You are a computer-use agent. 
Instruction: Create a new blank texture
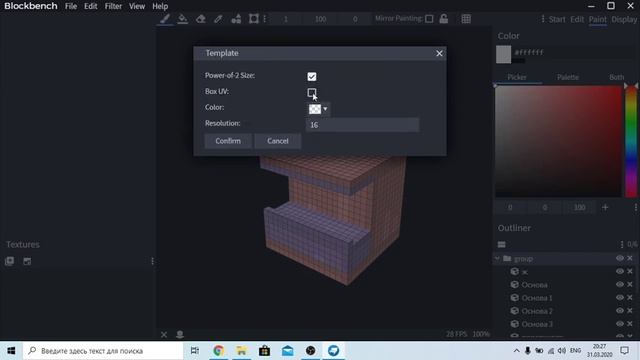pos(27,261)
